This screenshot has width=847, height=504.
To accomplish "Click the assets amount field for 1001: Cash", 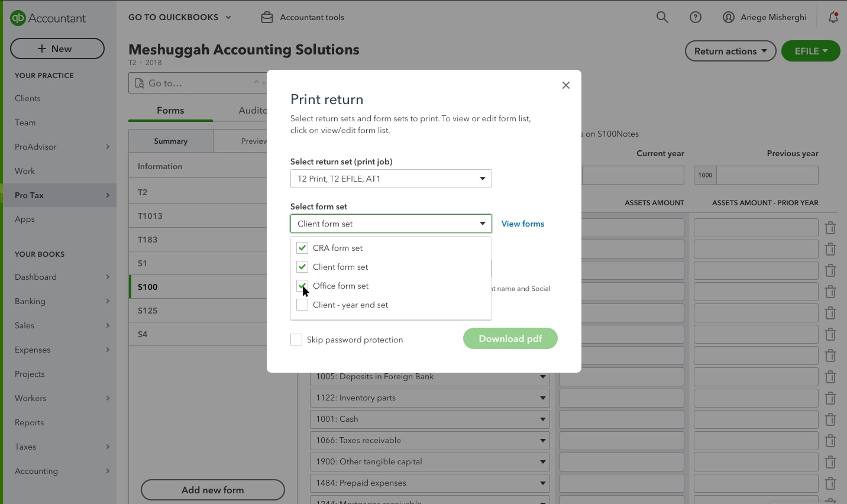I will (622, 419).
